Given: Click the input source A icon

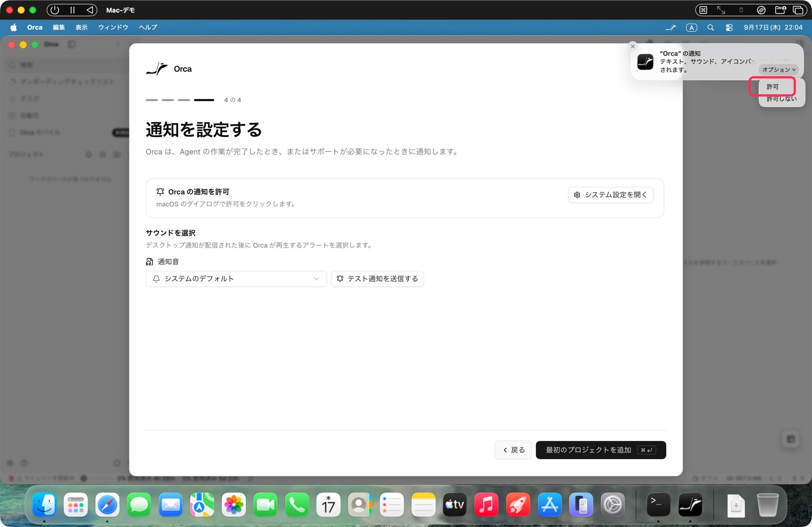Looking at the screenshot, I should tap(691, 27).
